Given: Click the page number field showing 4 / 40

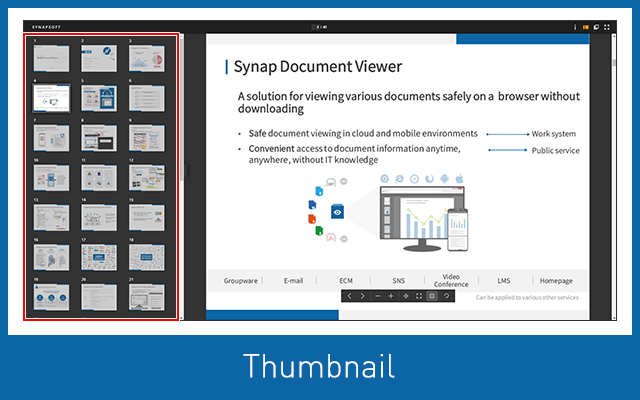Looking at the screenshot, I should 322,27.
